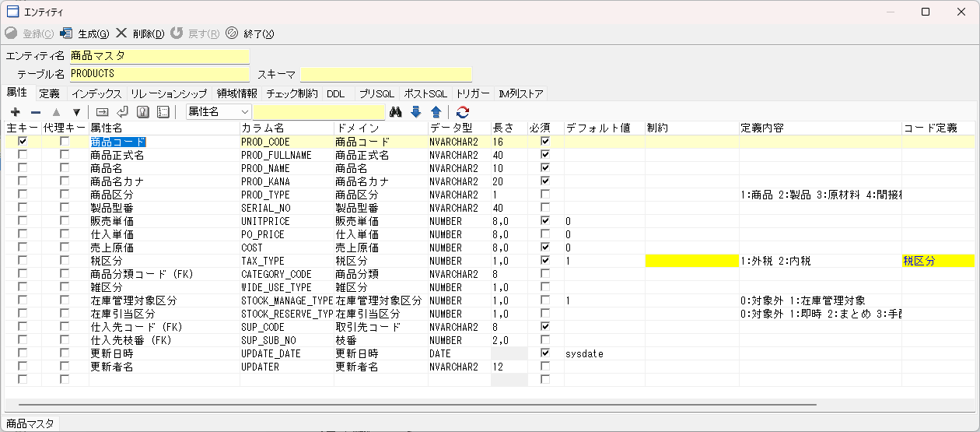This screenshot has height=432, width=980.
Task: Toggle required checkbox for 仕入先コード row
Action: 545,327
